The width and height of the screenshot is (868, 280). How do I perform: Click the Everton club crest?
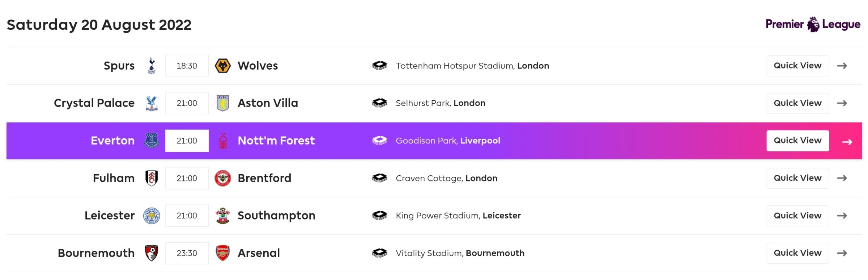click(152, 141)
